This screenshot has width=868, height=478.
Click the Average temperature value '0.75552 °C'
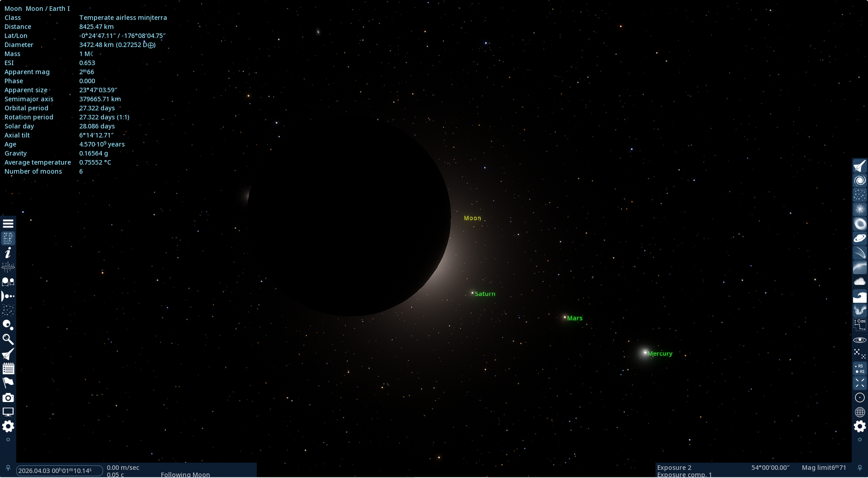(x=95, y=162)
